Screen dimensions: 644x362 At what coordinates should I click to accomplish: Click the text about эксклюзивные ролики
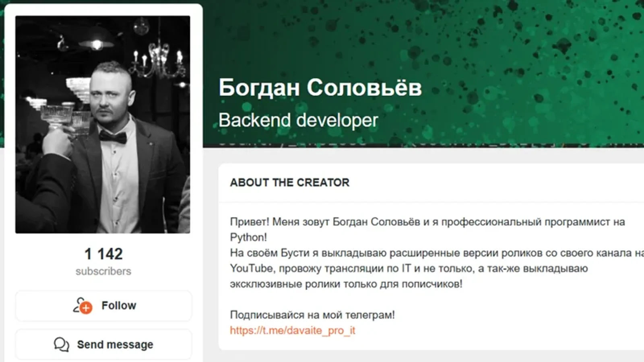(x=346, y=284)
